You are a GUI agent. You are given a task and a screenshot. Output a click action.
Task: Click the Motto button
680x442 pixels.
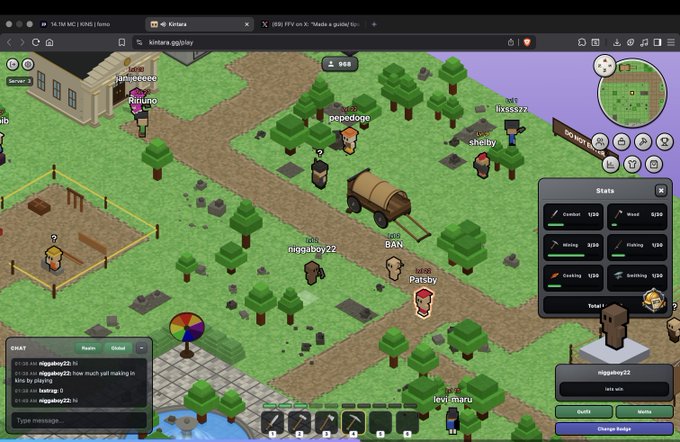pos(644,412)
